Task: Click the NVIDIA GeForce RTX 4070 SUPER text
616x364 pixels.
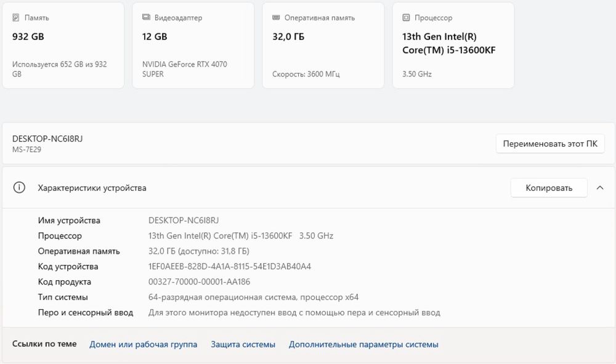Action: 185,69
